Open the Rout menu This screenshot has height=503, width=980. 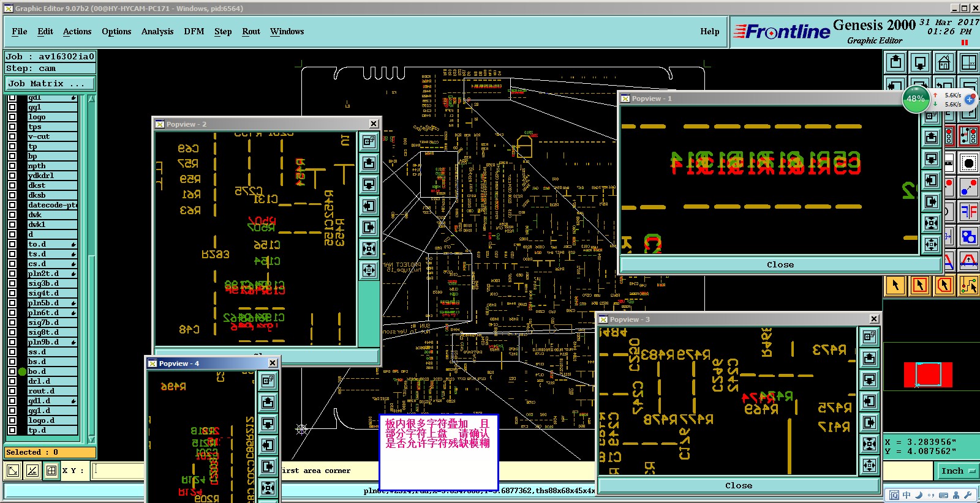(251, 32)
